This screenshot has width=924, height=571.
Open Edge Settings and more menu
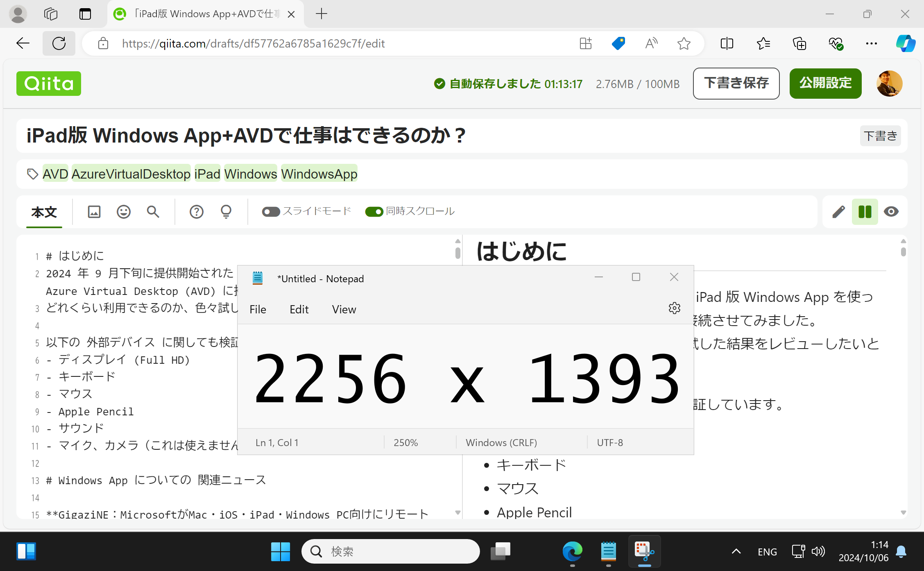(x=871, y=43)
